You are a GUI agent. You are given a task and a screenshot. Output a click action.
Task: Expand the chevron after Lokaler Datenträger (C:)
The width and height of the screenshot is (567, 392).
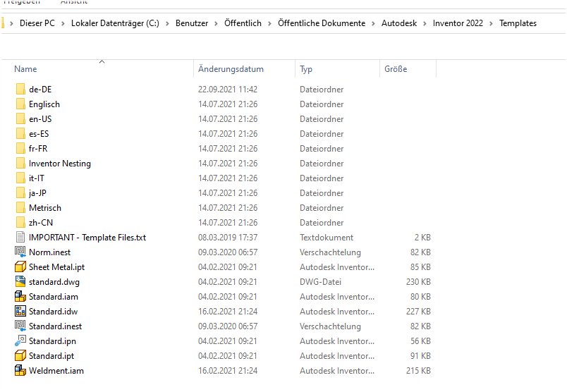click(x=167, y=23)
